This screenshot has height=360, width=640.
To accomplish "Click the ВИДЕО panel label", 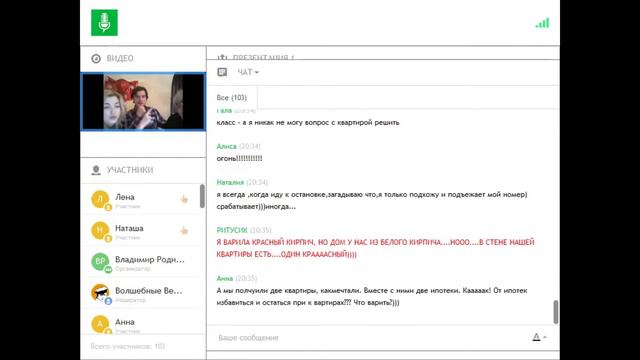I will pyautogui.click(x=120, y=58).
